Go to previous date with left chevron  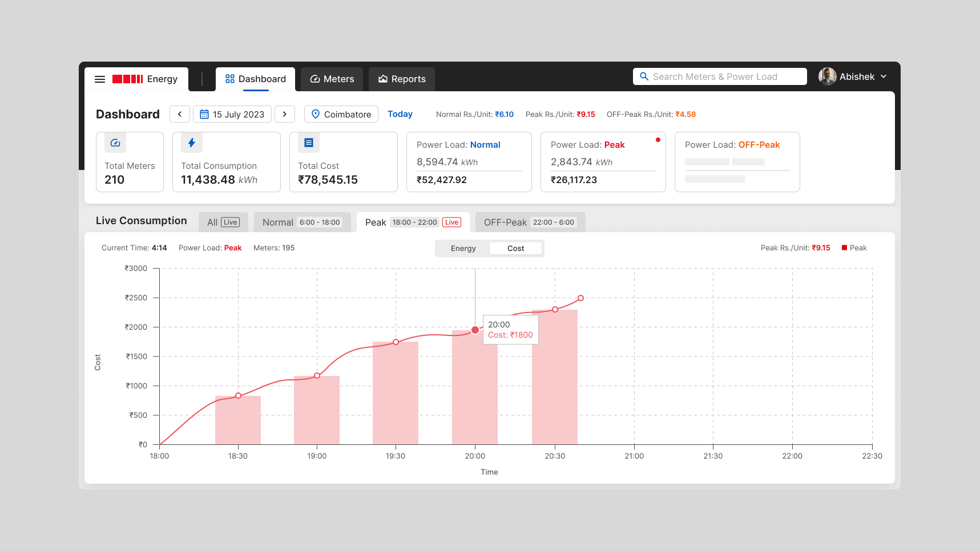tap(180, 114)
